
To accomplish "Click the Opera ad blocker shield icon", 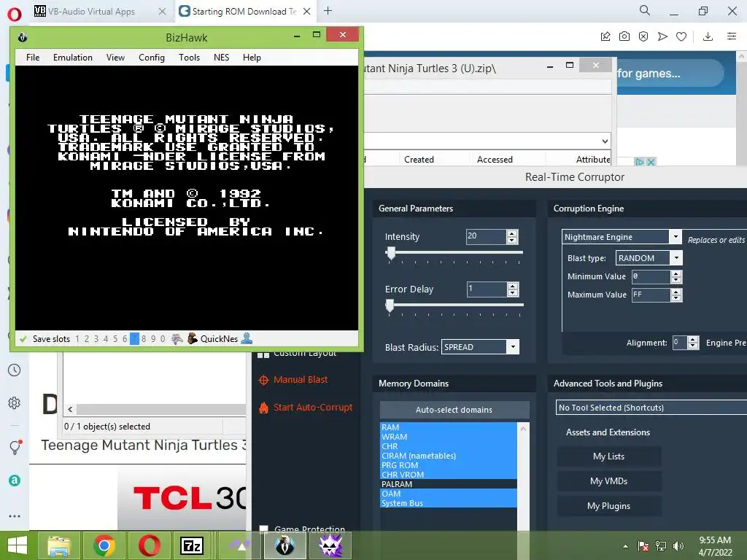I will [643, 36].
